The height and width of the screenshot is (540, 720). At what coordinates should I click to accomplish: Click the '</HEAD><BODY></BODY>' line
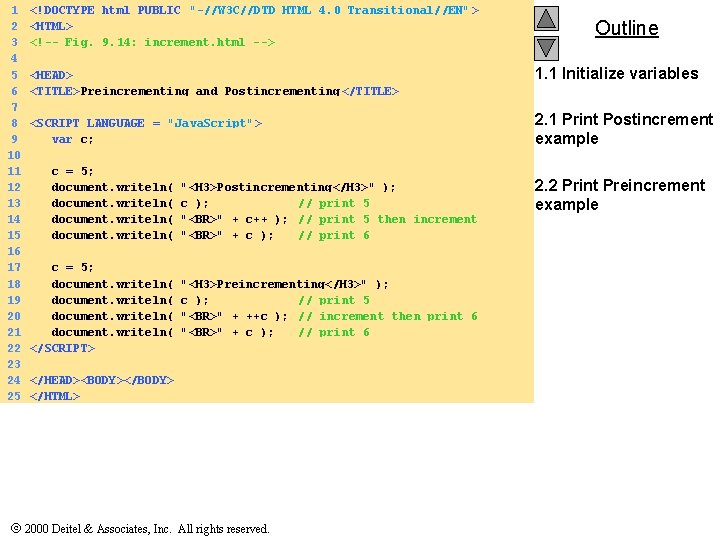pyautogui.click(x=102, y=381)
